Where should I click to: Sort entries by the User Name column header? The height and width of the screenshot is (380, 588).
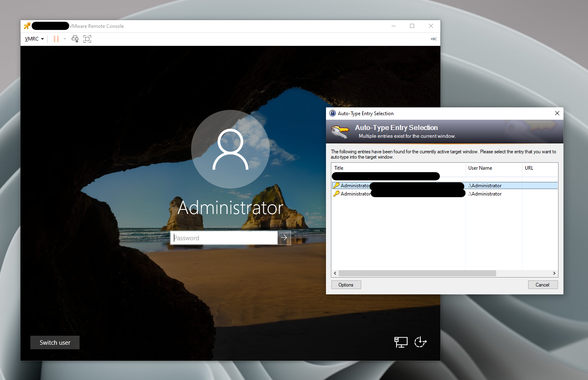tap(493, 168)
